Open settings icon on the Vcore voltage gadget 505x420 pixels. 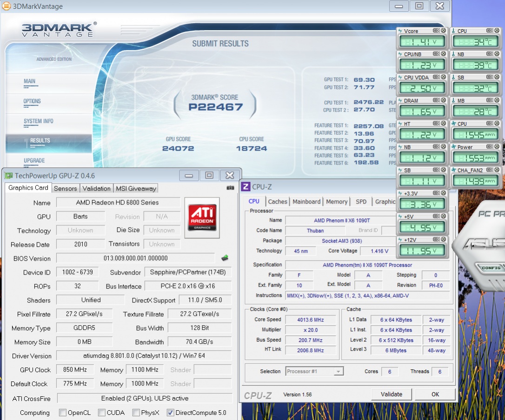(x=436, y=31)
